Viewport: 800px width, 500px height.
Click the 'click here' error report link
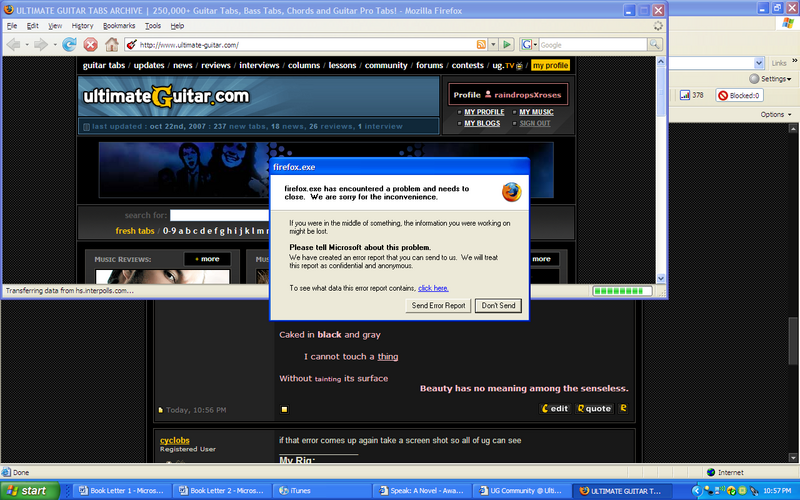[433, 288]
